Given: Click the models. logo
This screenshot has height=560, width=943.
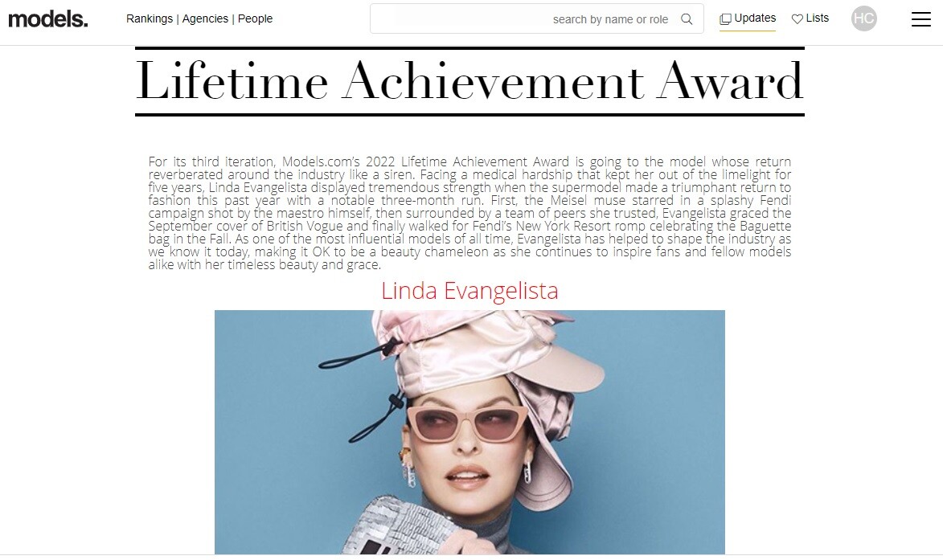Looking at the screenshot, I should click(x=48, y=19).
